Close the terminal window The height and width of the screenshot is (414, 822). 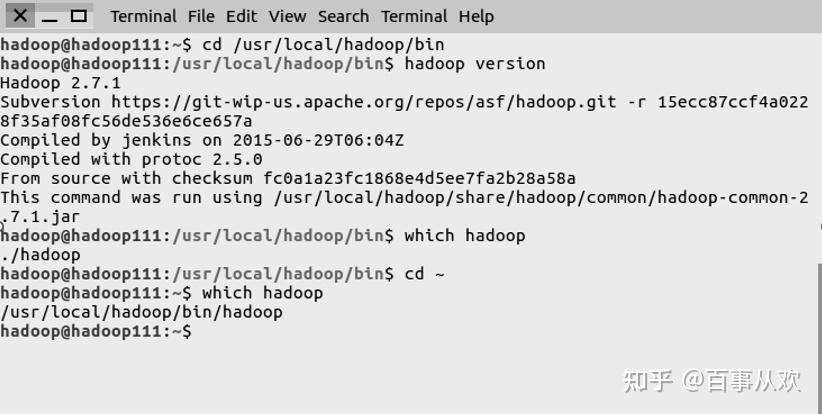(20, 16)
